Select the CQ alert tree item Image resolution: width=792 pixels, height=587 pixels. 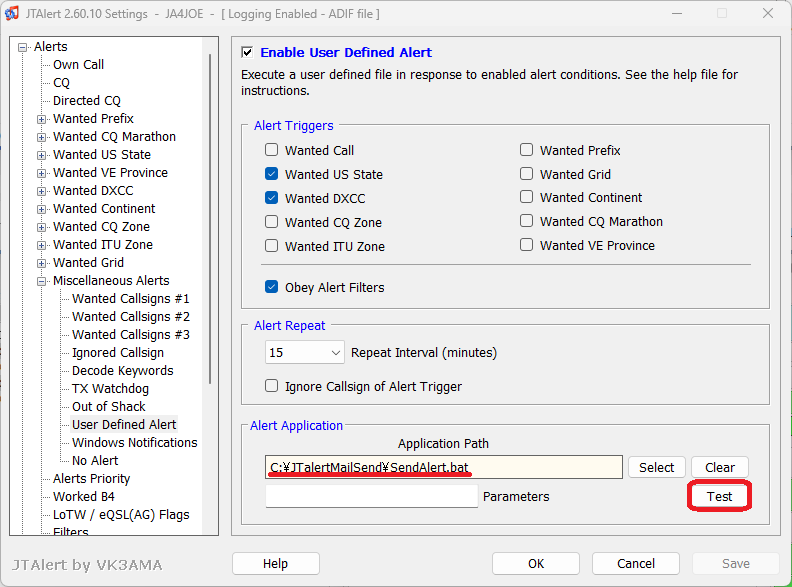61,83
